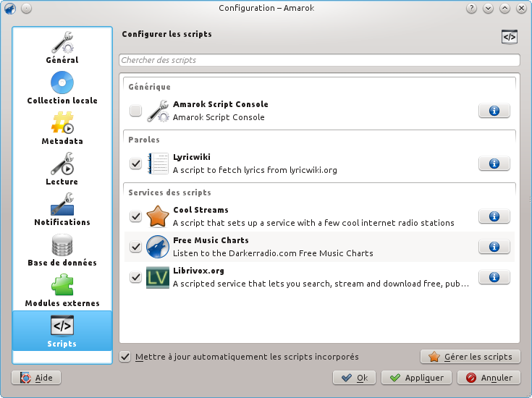Click the Cool Streams star icon
Viewport: 532px width, 398px height.
[x=158, y=216]
